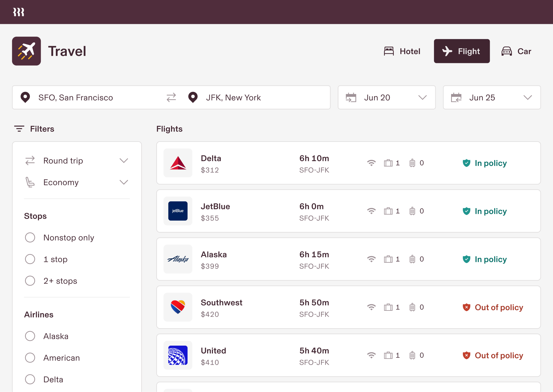Image resolution: width=553 pixels, height=392 pixels.
Task: Click the United airline logo
Action: pos(178,355)
